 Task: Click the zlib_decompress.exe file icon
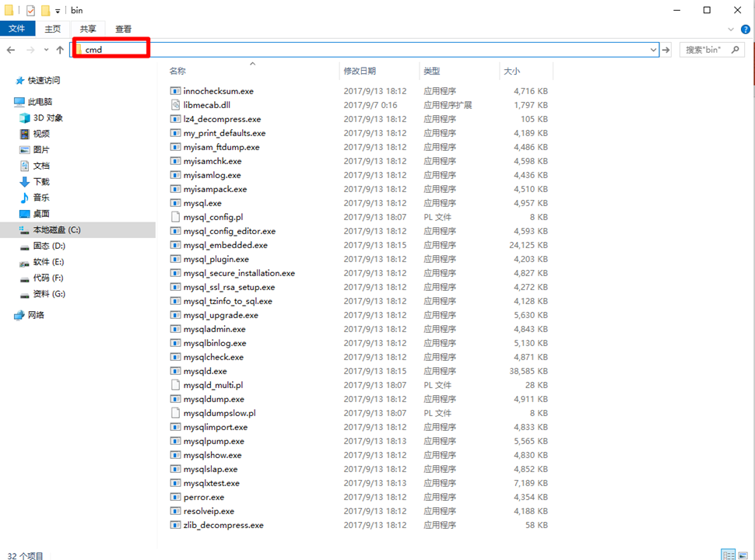[176, 525]
